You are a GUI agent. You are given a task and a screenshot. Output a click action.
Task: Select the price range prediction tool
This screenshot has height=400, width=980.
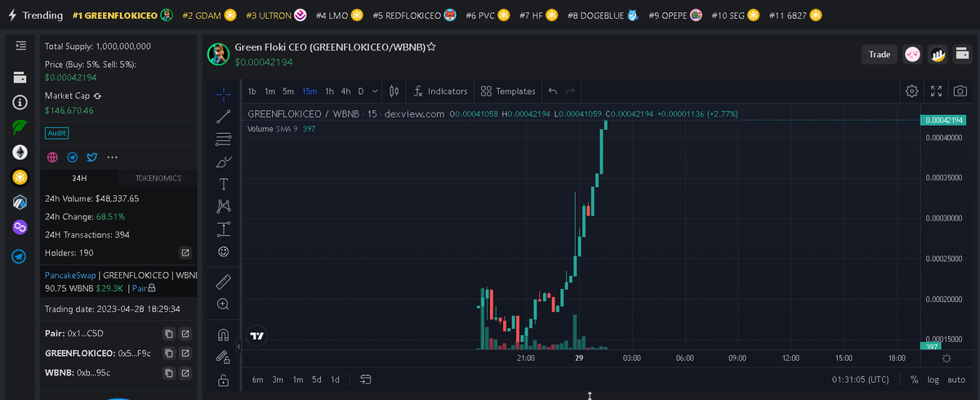point(223,229)
